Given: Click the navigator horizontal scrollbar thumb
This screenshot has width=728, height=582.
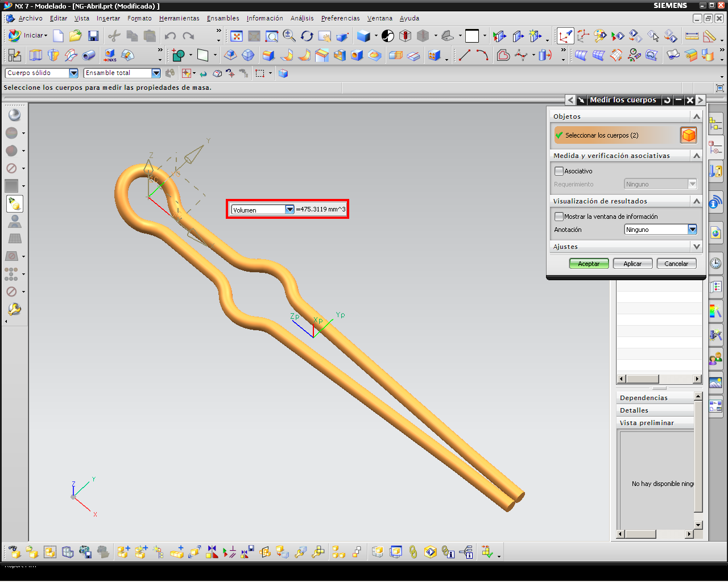Looking at the screenshot, I should (x=642, y=379).
